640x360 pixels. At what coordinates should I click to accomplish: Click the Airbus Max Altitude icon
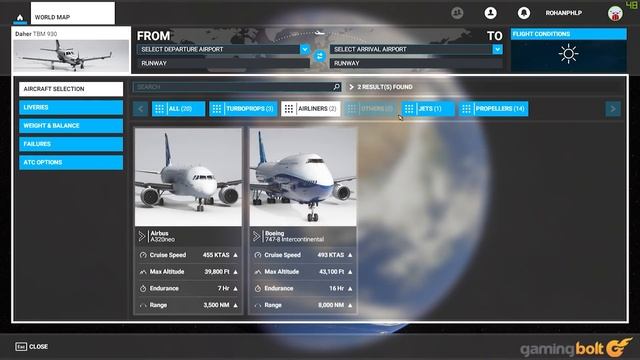[x=143, y=272]
